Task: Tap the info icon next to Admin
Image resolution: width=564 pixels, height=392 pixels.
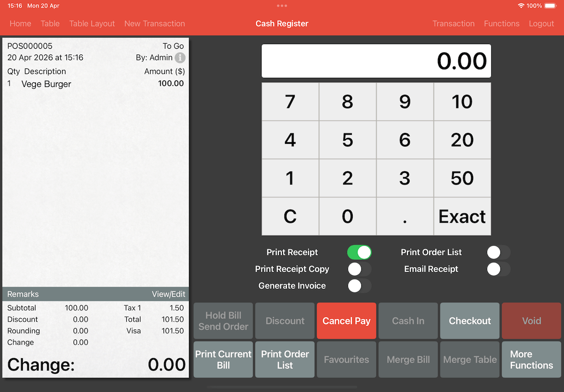Action: [x=180, y=57]
